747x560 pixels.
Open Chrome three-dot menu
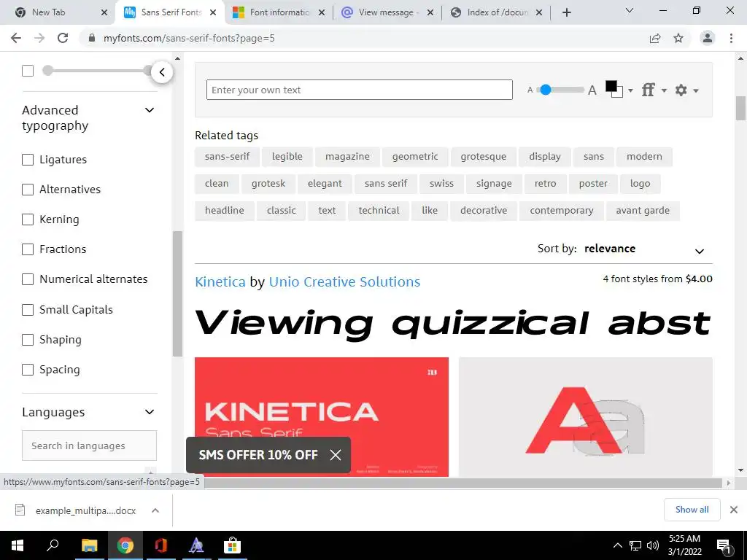pyautogui.click(x=731, y=38)
